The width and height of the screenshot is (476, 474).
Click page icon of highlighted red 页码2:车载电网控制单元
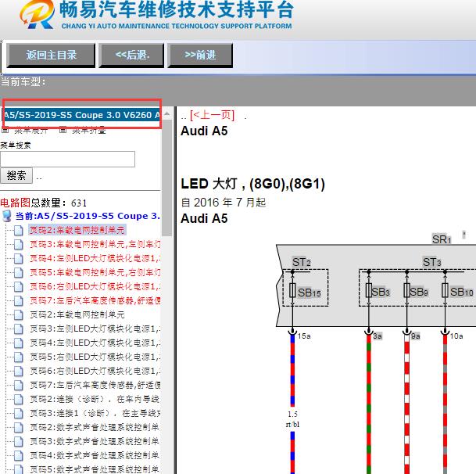pyautogui.click(x=19, y=230)
